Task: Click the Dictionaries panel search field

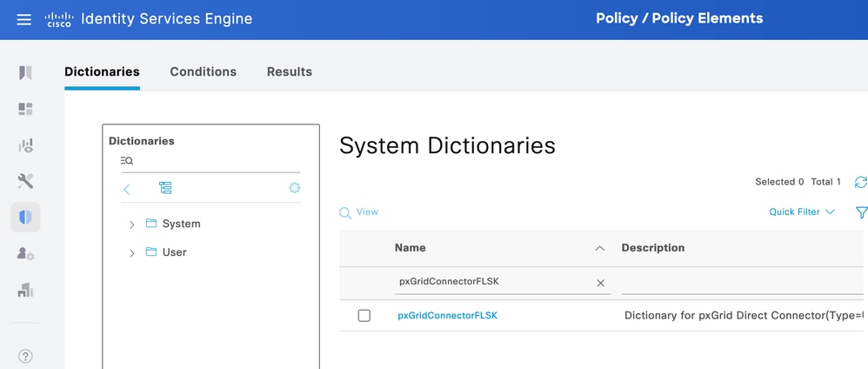Action: [210, 161]
